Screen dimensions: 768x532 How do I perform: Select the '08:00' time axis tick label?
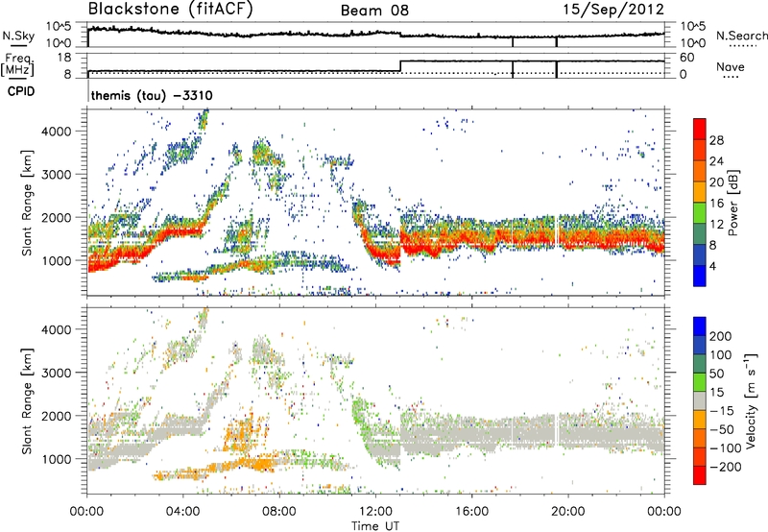pos(279,512)
